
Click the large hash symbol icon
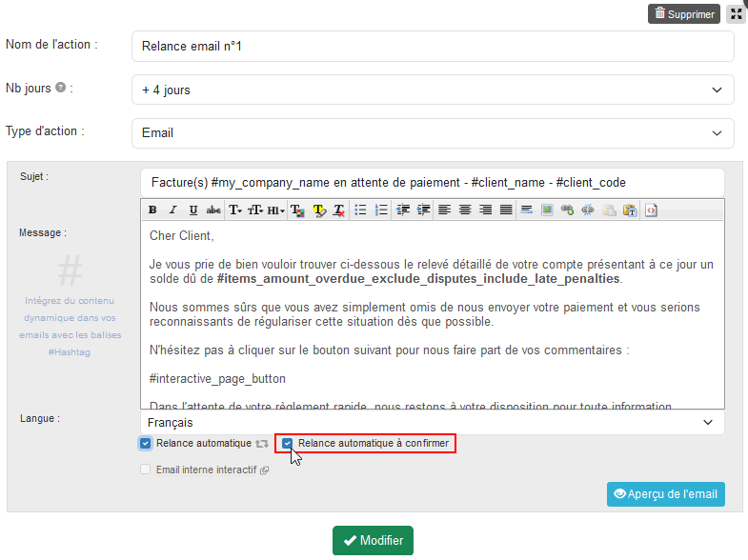[70, 270]
